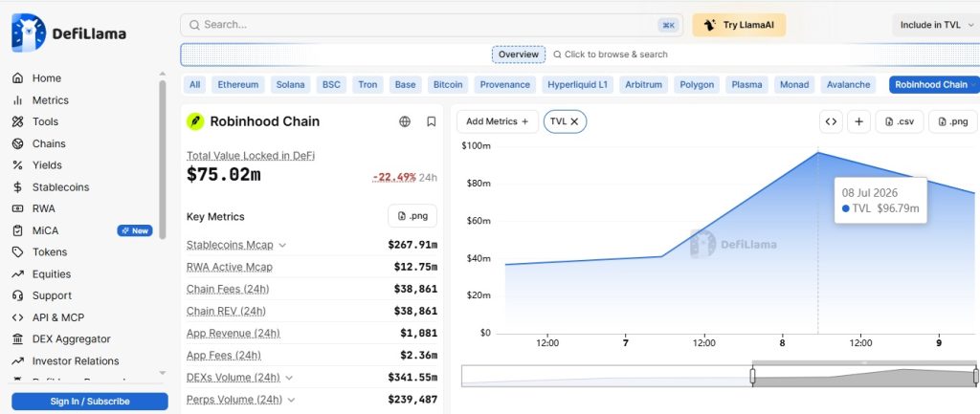Expand the Perps Volume (24h) row

coord(291,400)
